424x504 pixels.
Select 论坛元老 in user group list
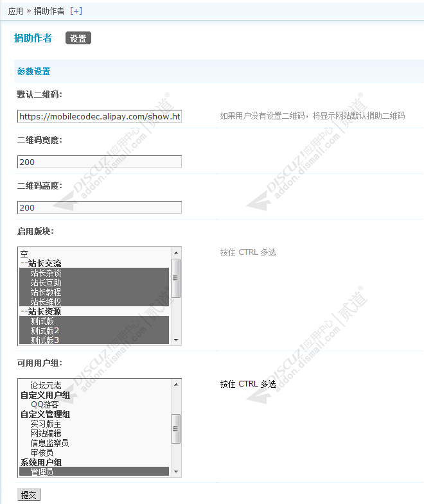(94, 385)
